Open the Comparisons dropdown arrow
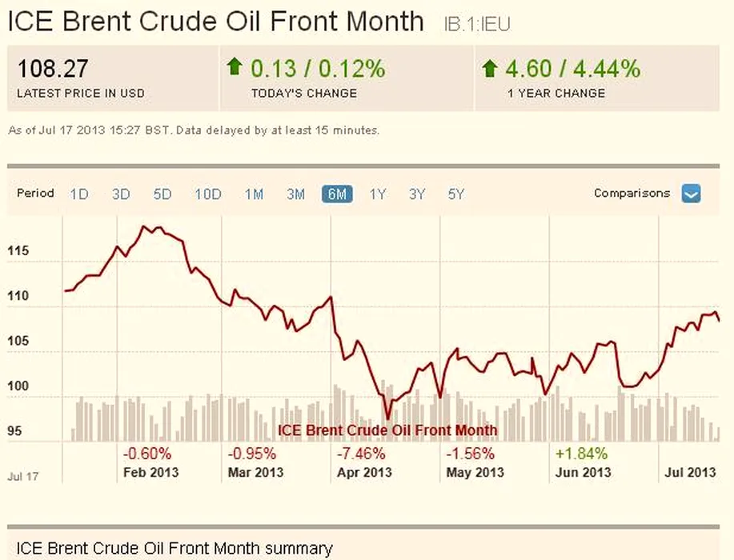Viewport: 734px width, 560px height. 691,194
